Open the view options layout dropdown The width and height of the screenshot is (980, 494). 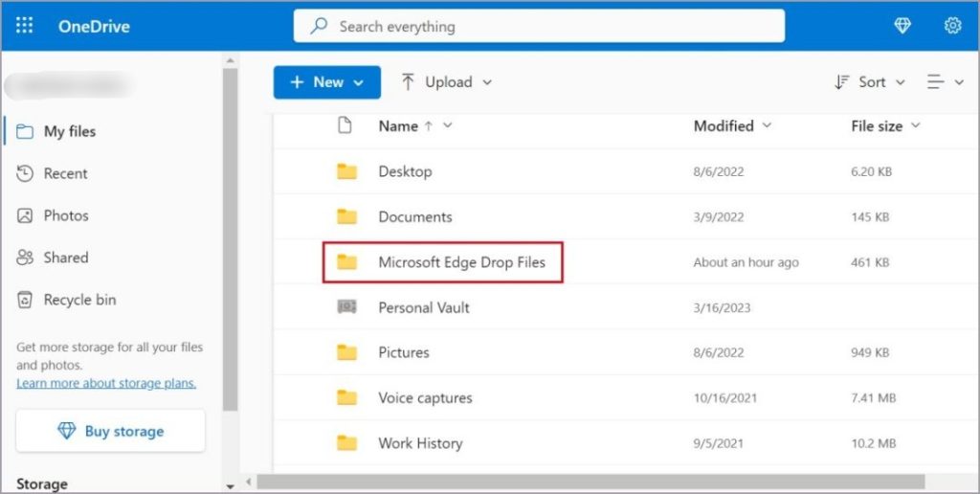click(x=945, y=82)
